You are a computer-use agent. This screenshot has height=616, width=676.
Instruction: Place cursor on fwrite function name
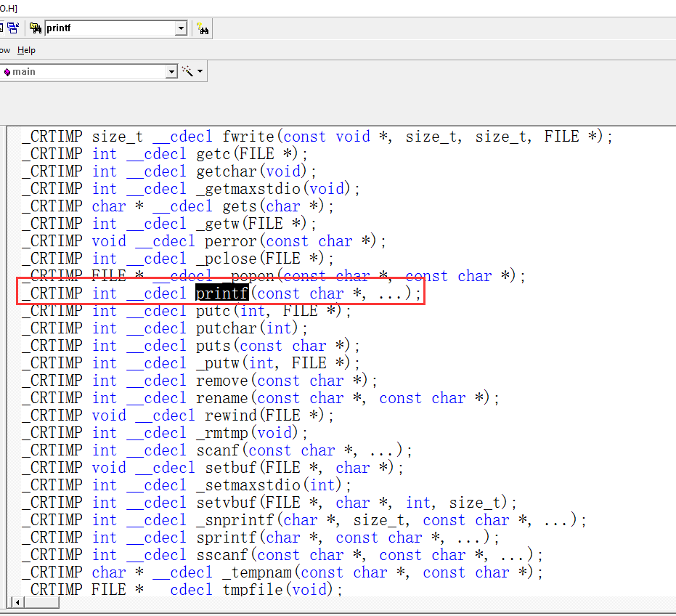(x=248, y=137)
